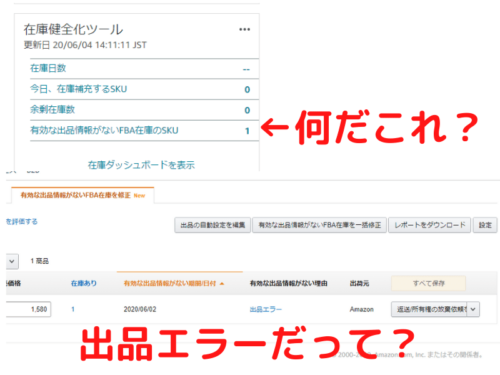Expand the 返送/所有権の放棄依頼 dropdown arrow
Image resolution: width=500 pixels, height=375 pixels.
pos(473,309)
